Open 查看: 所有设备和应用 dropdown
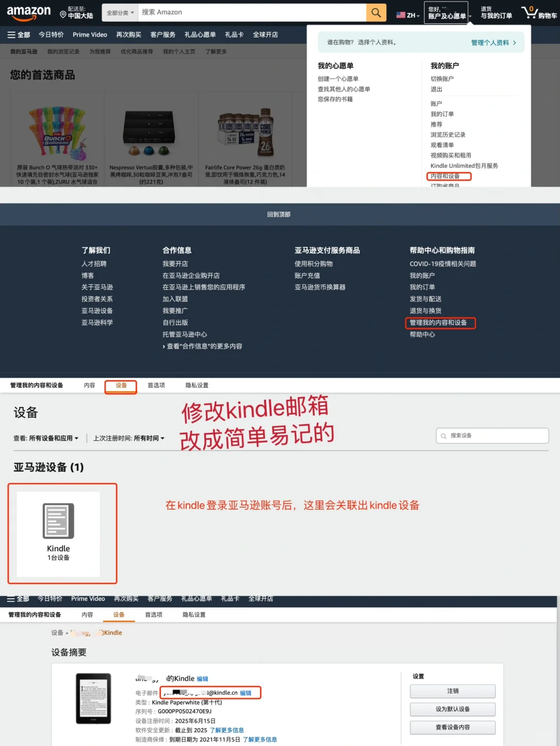This screenshot has width=560, height=746. point(46,438)
